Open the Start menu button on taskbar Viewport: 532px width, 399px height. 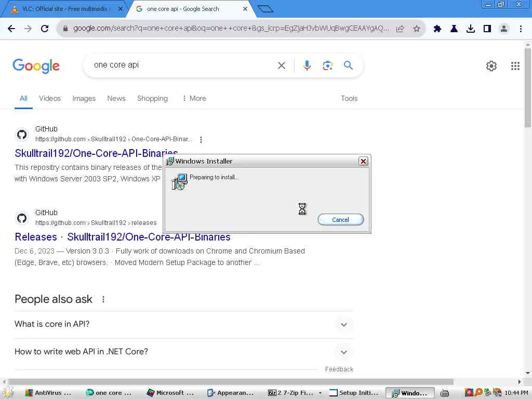[7, 392]
